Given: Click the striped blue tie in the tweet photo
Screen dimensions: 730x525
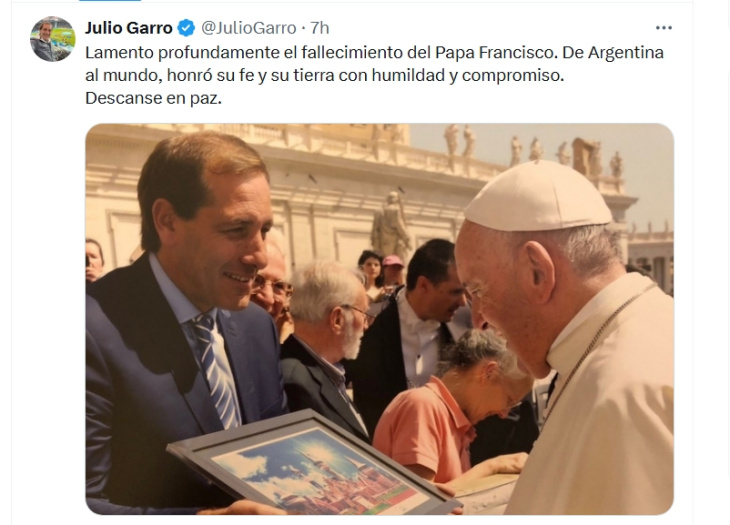Looking at the screenshot, I should (216, 370).
